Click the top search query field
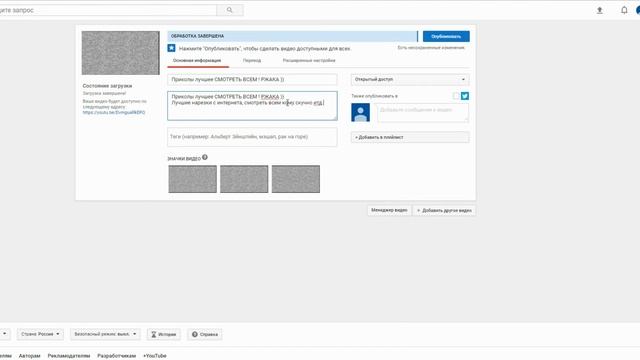640x360 pixels. pos(107,10)
